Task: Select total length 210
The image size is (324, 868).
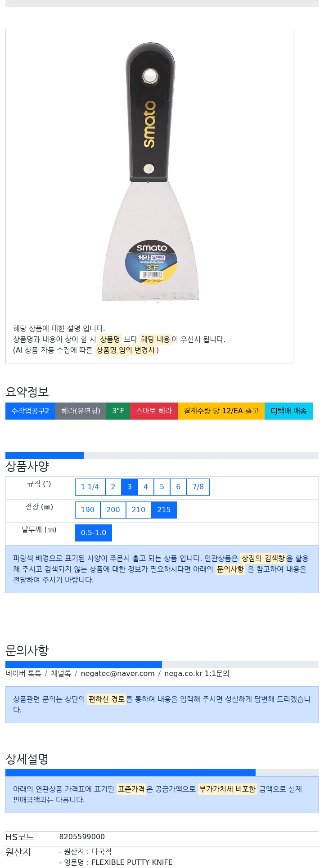Action: [x=139, y=510]
